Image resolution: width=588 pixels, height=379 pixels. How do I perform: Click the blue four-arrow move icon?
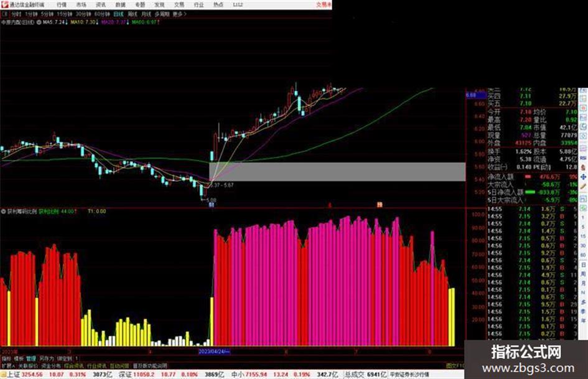coord(583,176)
